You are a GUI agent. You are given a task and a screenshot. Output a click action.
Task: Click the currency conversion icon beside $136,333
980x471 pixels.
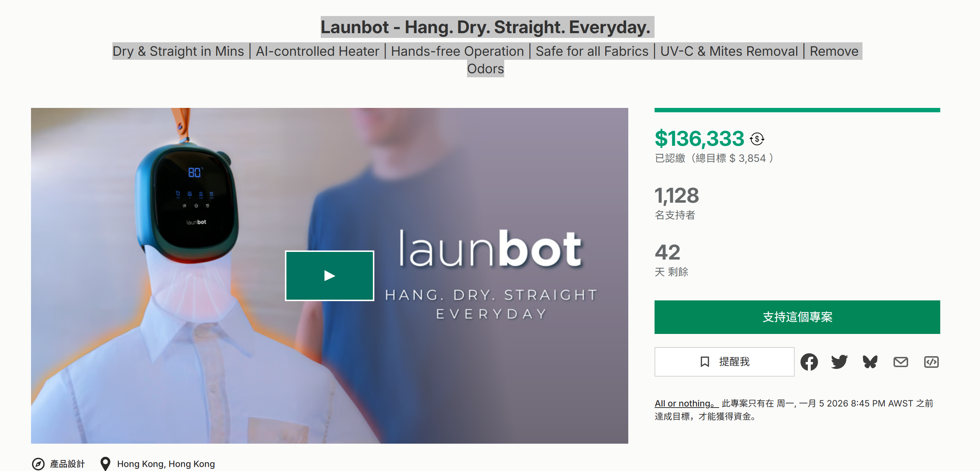(x=757, y=139)
